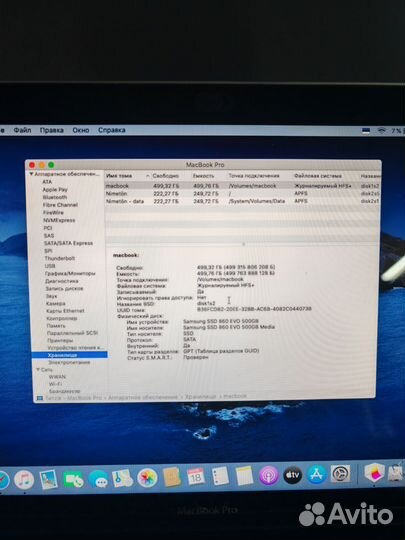Select Контроллер in the sidebar
This screenshot has height=540, width=405.
pos(62,318)
